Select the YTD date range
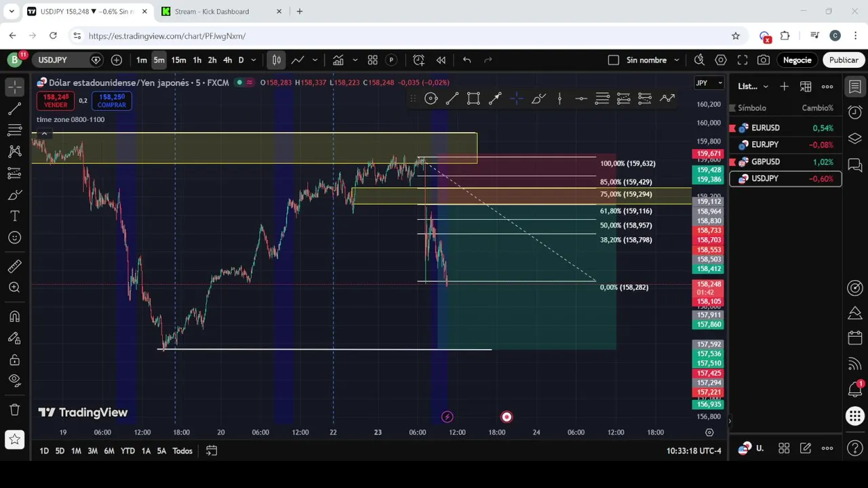This screenshot has width=868, height=488. 127,451
